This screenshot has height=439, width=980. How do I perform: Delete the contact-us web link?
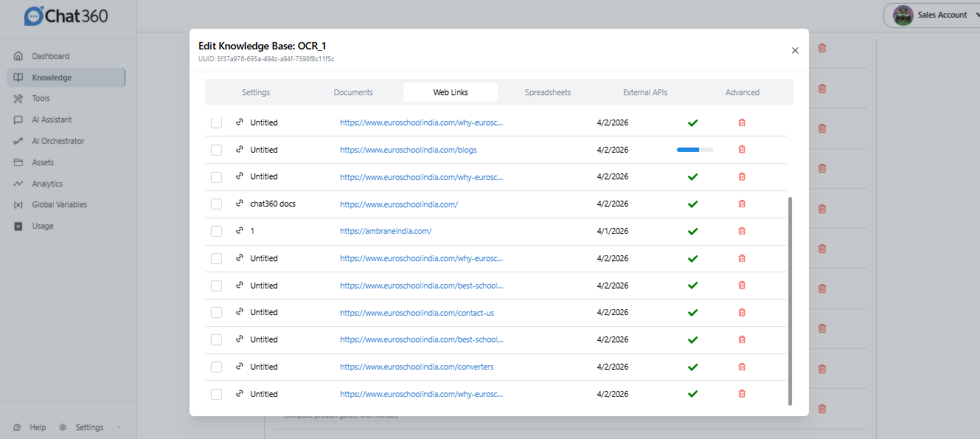742,312
